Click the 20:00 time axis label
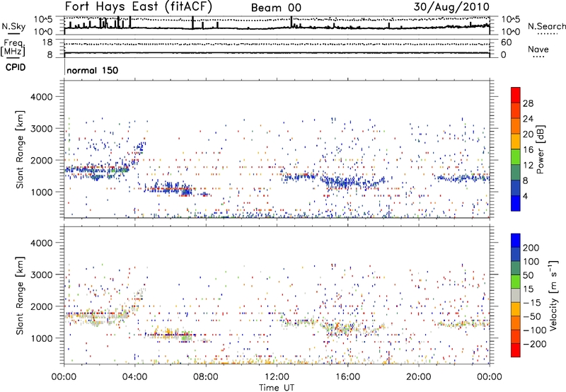566x392 pixels. point(419,377)
